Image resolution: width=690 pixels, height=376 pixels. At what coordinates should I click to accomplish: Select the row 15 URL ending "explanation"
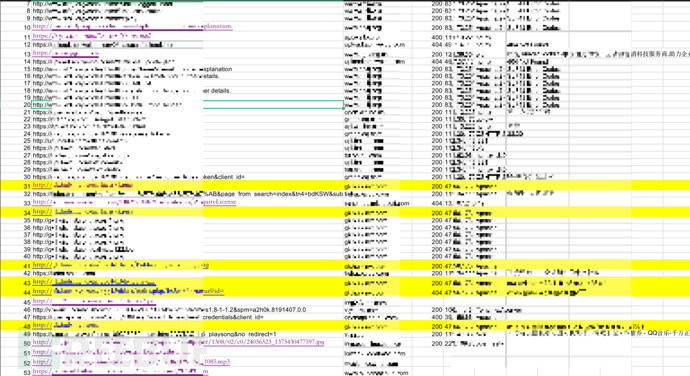[x=132, y=69]
